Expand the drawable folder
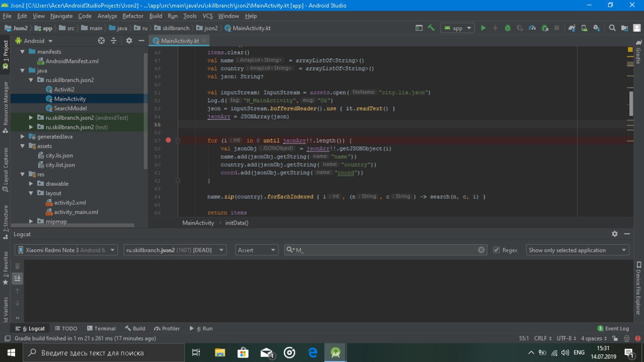This screenshot has width=644, height=362. click(31, 184)
